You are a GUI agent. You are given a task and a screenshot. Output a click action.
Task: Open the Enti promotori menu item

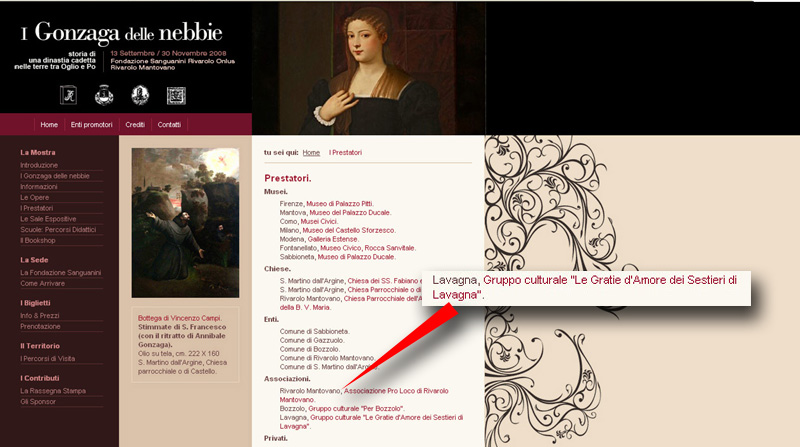pyautogui.click(x=91, y=125)
